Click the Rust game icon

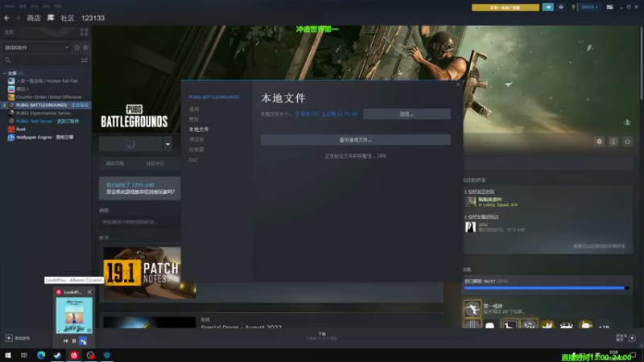(x=11, y=130)
